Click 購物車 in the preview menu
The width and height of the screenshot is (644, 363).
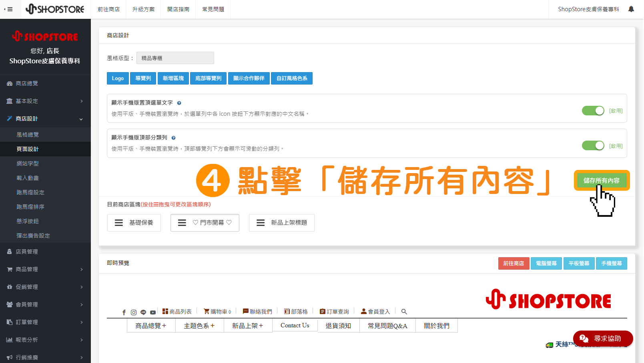tap(217, 311)
